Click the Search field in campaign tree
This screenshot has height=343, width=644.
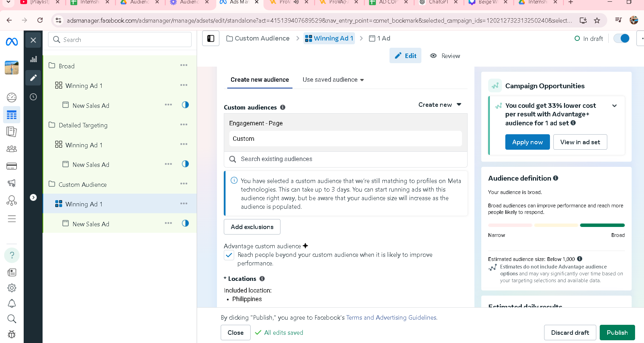[x=120, y=40]
